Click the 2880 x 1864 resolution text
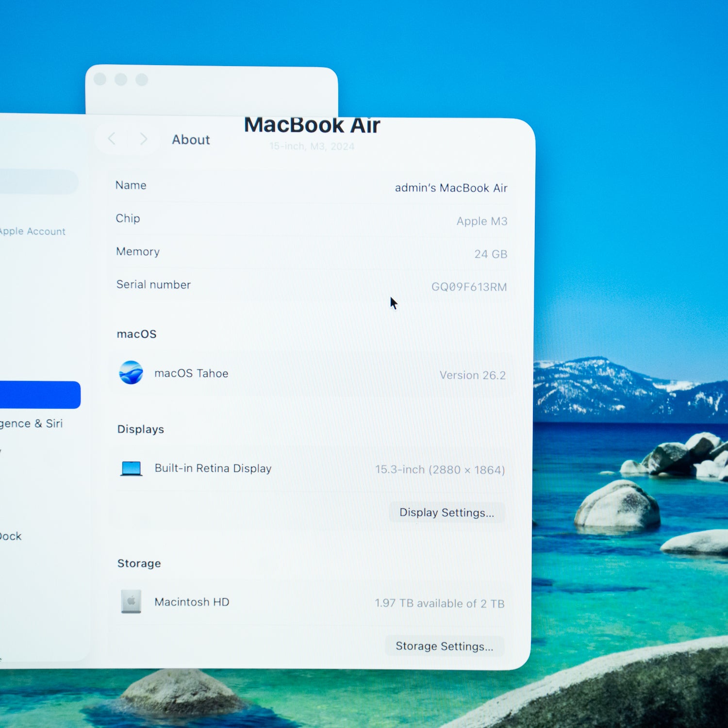The image size is (728, 728). 440,469
